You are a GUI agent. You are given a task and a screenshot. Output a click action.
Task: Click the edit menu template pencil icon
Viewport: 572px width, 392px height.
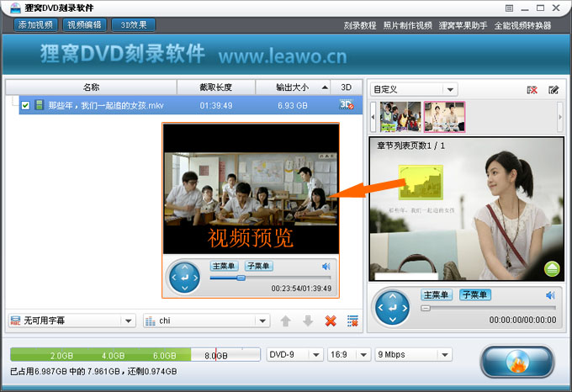pyautogui.click(x=553, y=90)
